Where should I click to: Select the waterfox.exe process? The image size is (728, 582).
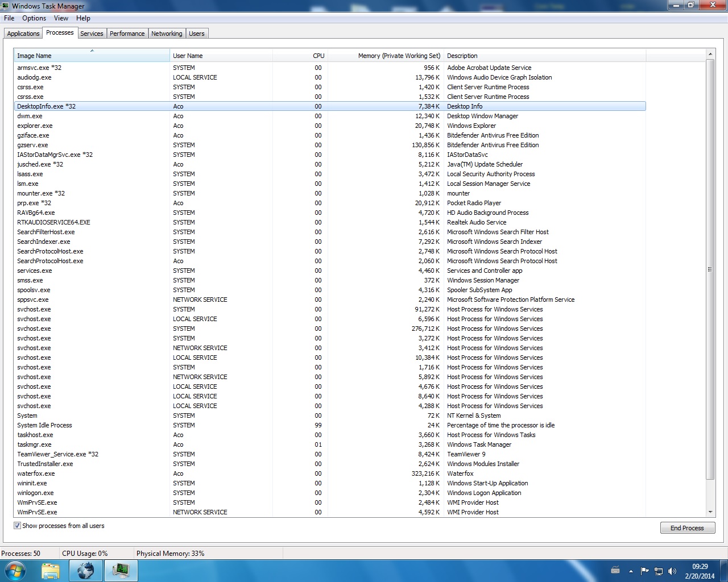pos(330,473)
